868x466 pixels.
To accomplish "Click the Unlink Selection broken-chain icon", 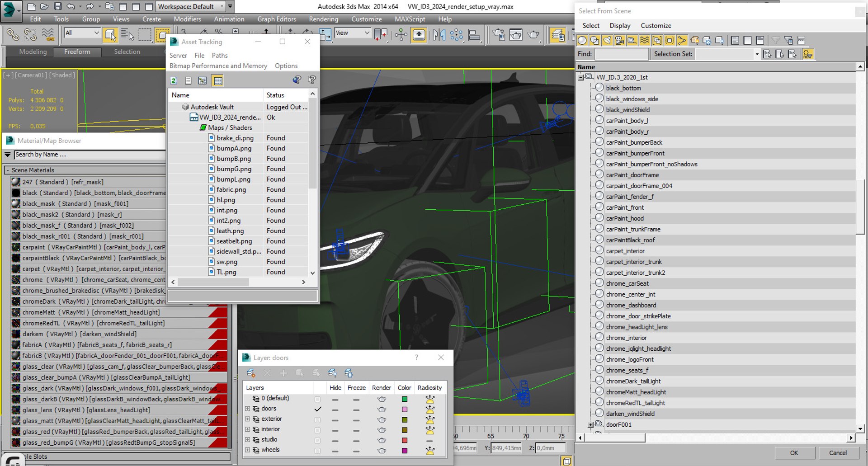I will click(x=30, y=35).
